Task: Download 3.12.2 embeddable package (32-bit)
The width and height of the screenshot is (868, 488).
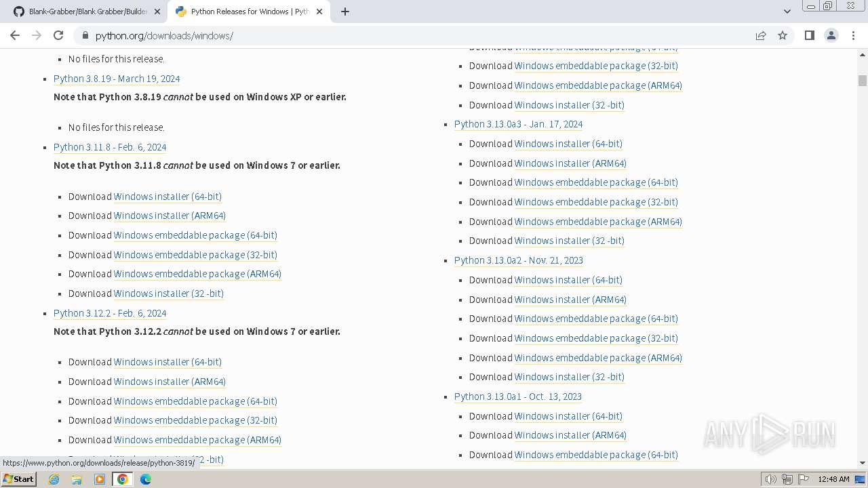Action: tap(195, 420)
